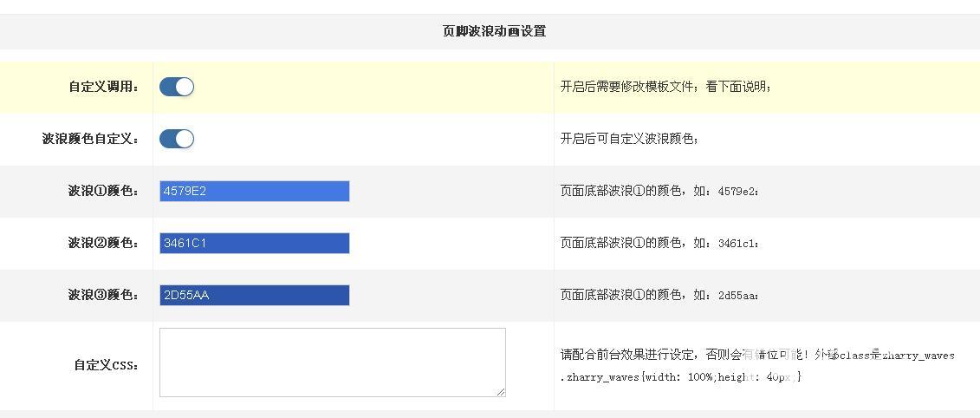The height and width of the screenshot is (418, 980).
Task: Disable the 波浪颜色自定义 switch
Action: point(177,139)
